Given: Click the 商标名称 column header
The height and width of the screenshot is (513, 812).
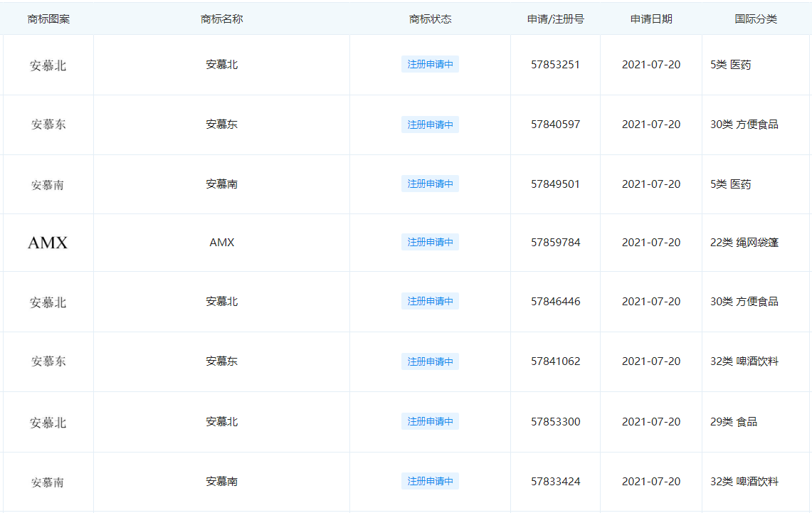Looking at the screenshot, I should pyautogui.click(x=221, y=19).
